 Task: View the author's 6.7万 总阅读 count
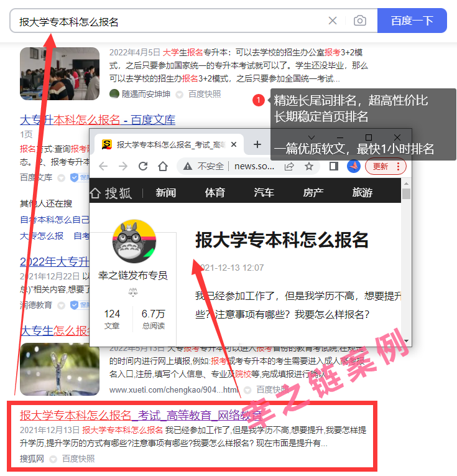(x=154, y=319)
